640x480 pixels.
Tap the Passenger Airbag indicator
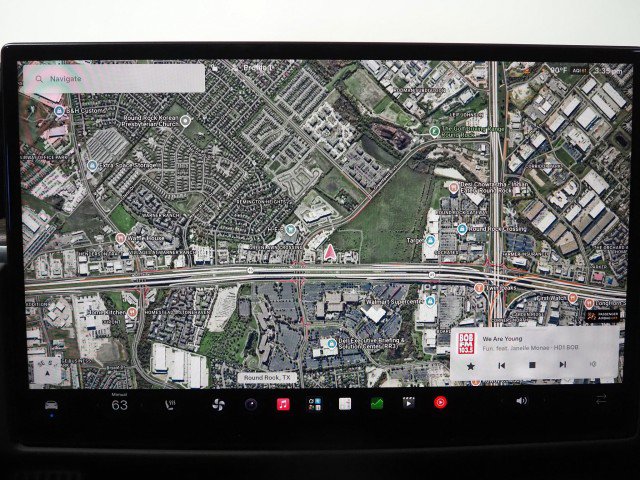pyautogui.click(x=603, y=316)
